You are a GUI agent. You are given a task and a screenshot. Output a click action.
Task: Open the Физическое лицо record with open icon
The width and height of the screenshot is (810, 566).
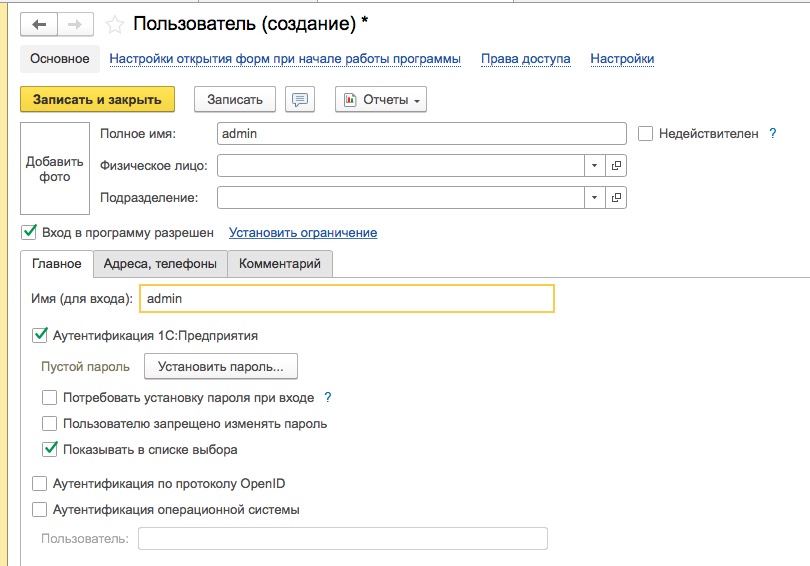tap(616, 166)
